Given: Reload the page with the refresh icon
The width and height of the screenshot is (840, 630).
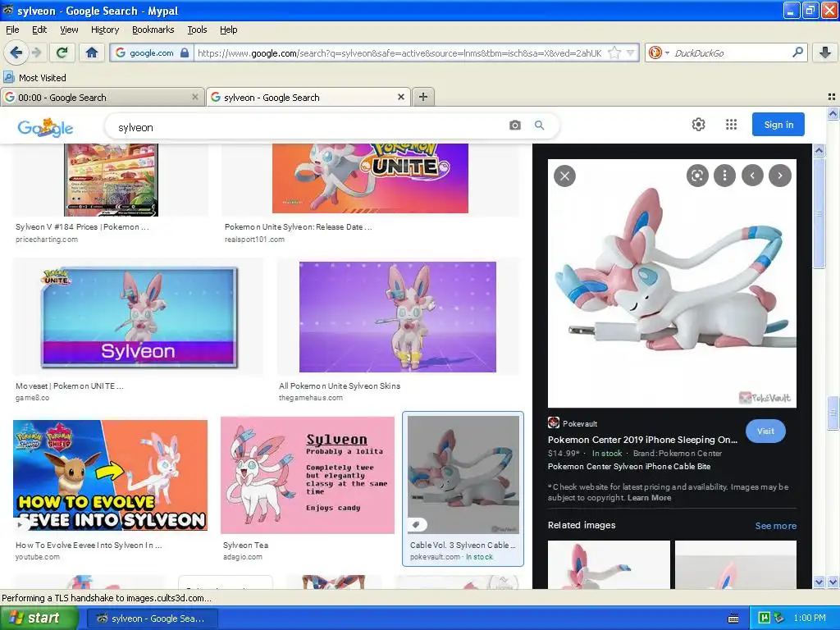Looking at the screenshot, I should coord(62,52).
